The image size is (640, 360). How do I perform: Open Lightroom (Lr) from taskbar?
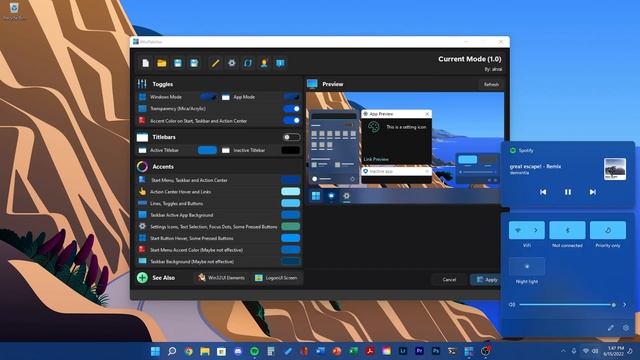[403, 351]
